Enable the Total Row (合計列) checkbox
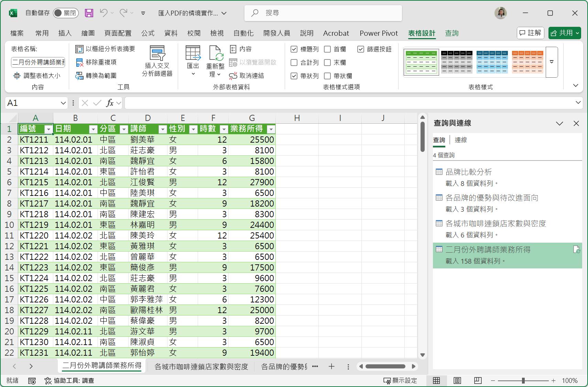 (294, 63)
